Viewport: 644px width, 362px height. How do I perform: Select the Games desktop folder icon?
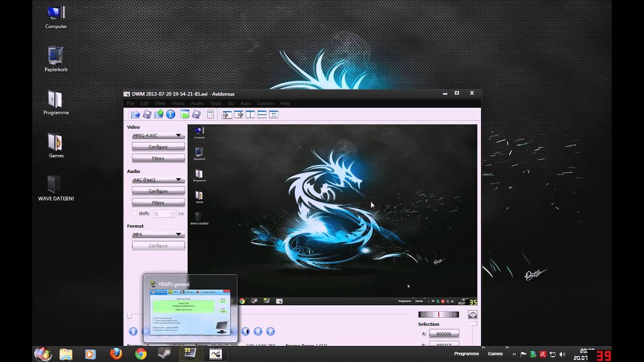coord(56,146)
